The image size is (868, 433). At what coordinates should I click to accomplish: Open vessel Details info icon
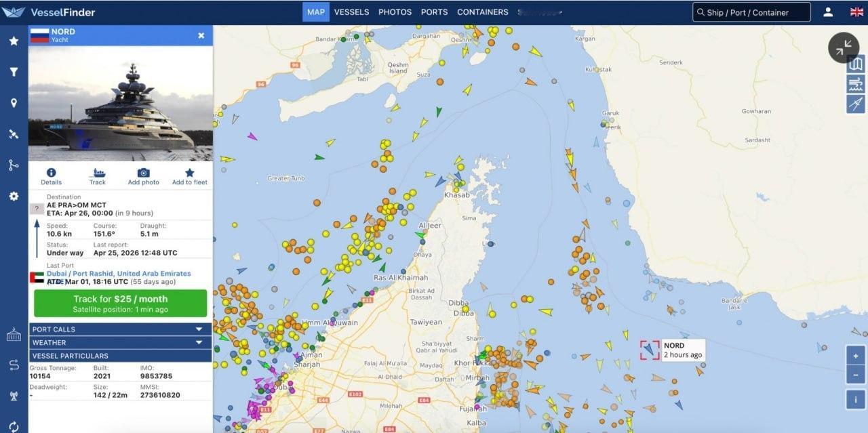51,173
